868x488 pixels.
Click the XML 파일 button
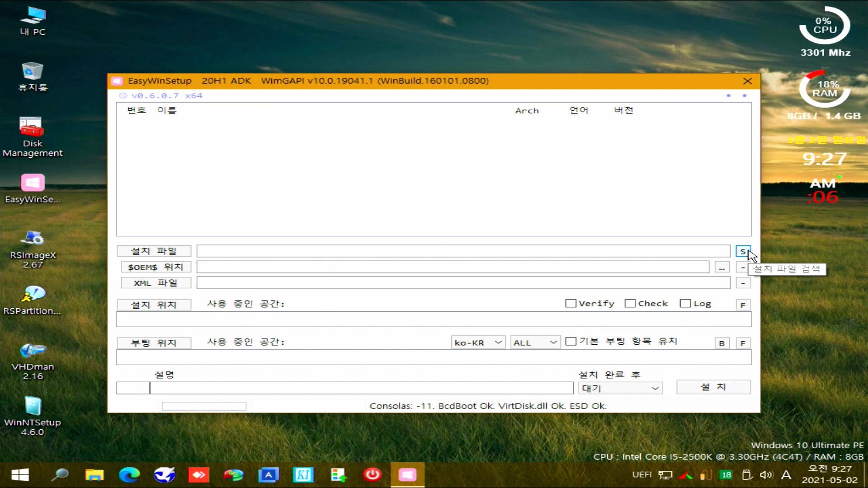[156, 283]
